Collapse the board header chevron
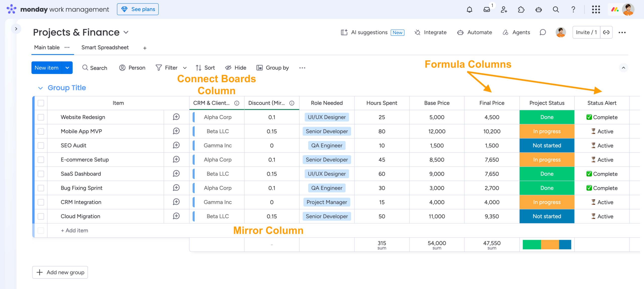The height and width of the screenshot is (289, 644). (623, 68)
